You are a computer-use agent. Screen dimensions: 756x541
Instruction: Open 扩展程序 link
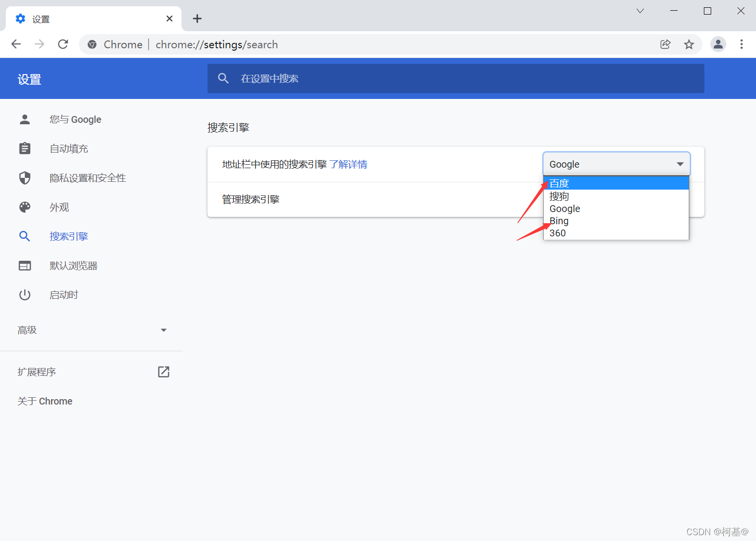click(x=37, y=372)
